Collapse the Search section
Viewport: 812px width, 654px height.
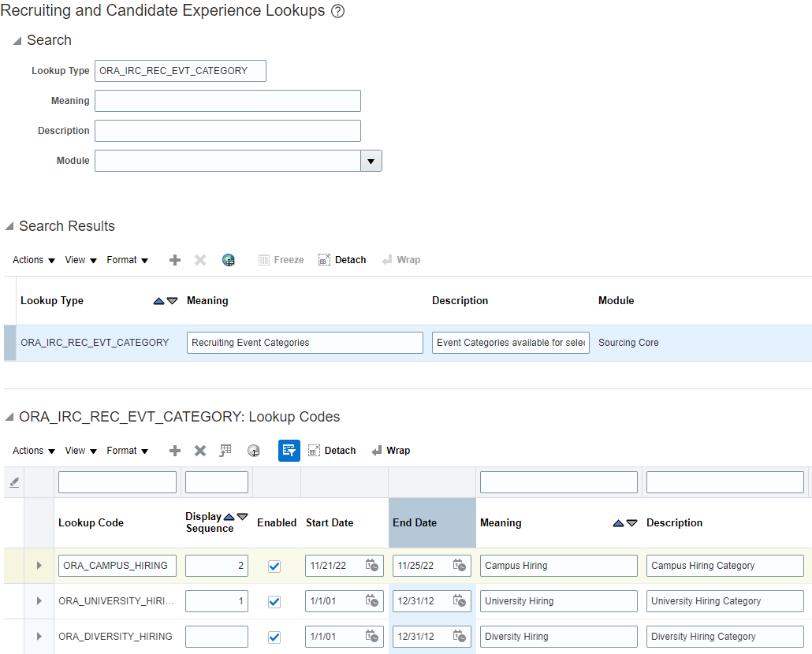17,41
